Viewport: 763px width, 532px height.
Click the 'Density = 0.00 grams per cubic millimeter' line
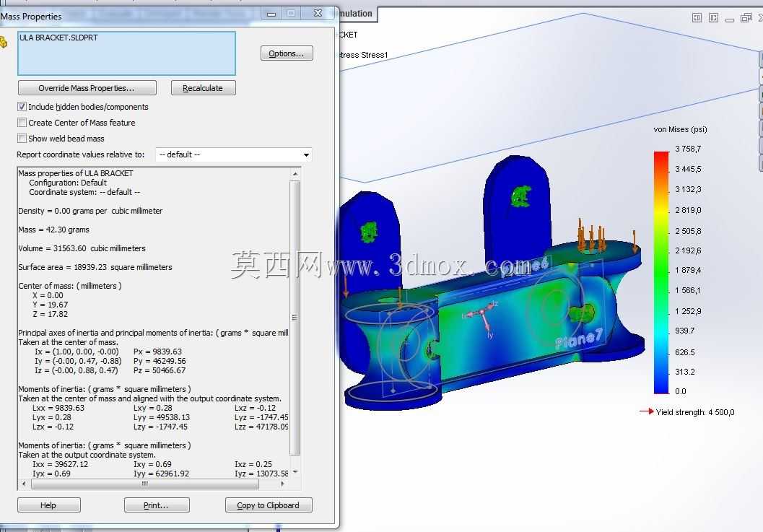[x=90, y=211]
